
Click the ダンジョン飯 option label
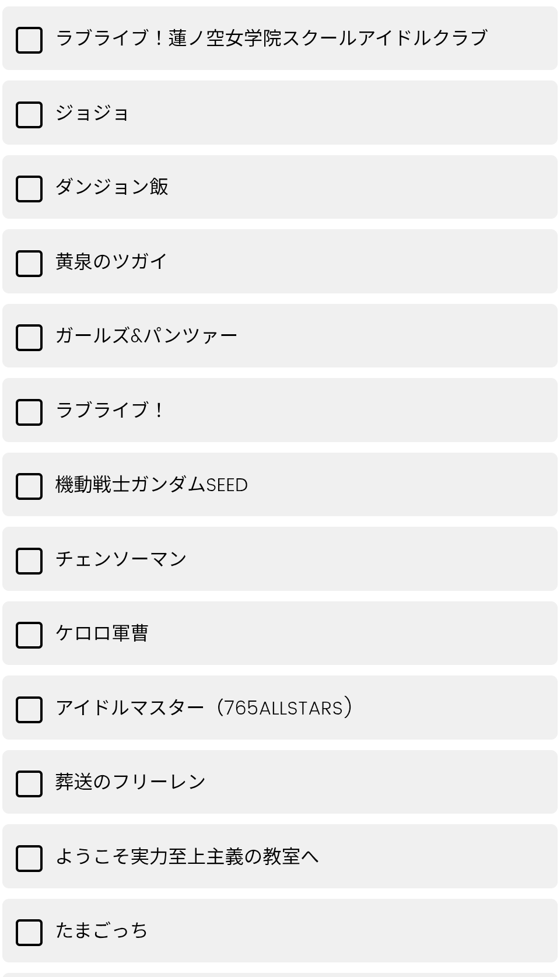[112, 187]
